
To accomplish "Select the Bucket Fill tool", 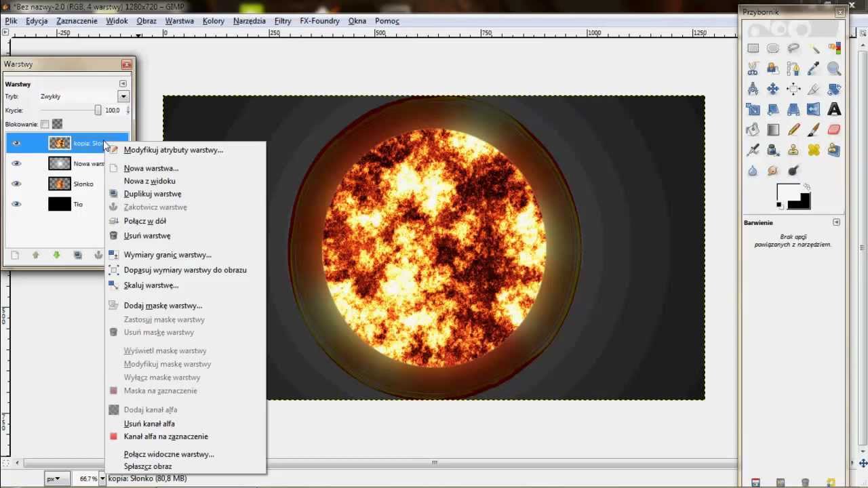I will pos(753,129).
